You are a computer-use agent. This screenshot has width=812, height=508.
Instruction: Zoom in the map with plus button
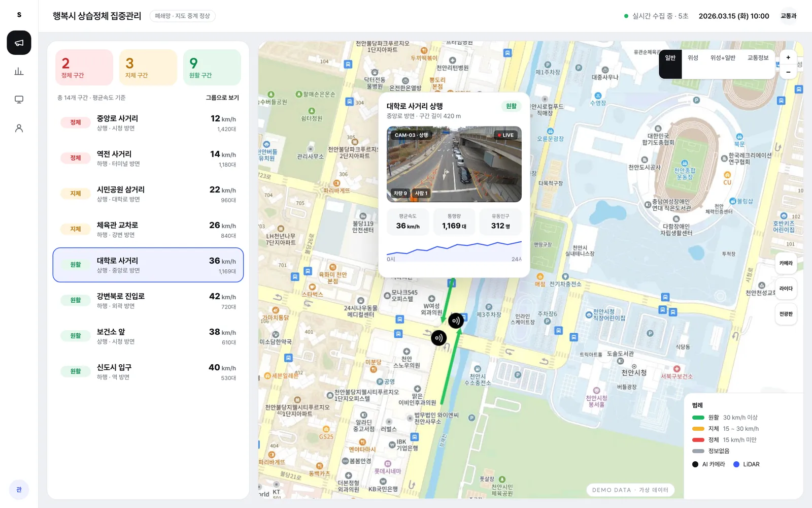(x=788, y=57)
